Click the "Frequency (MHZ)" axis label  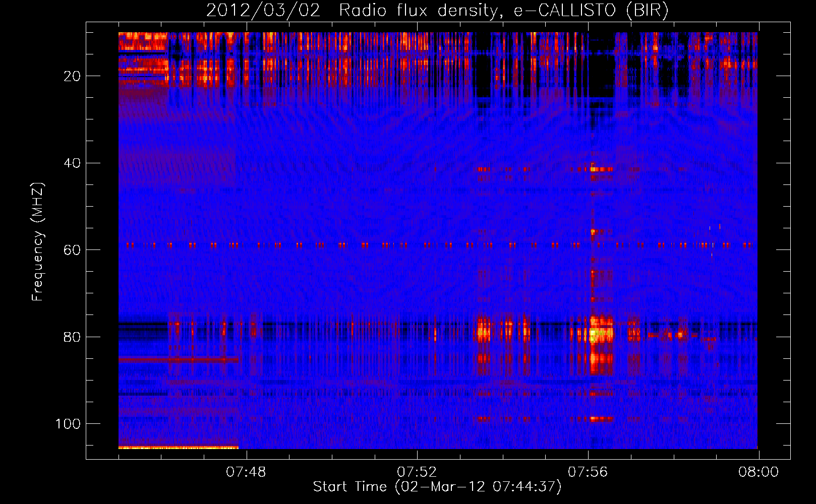pos(38,241)
